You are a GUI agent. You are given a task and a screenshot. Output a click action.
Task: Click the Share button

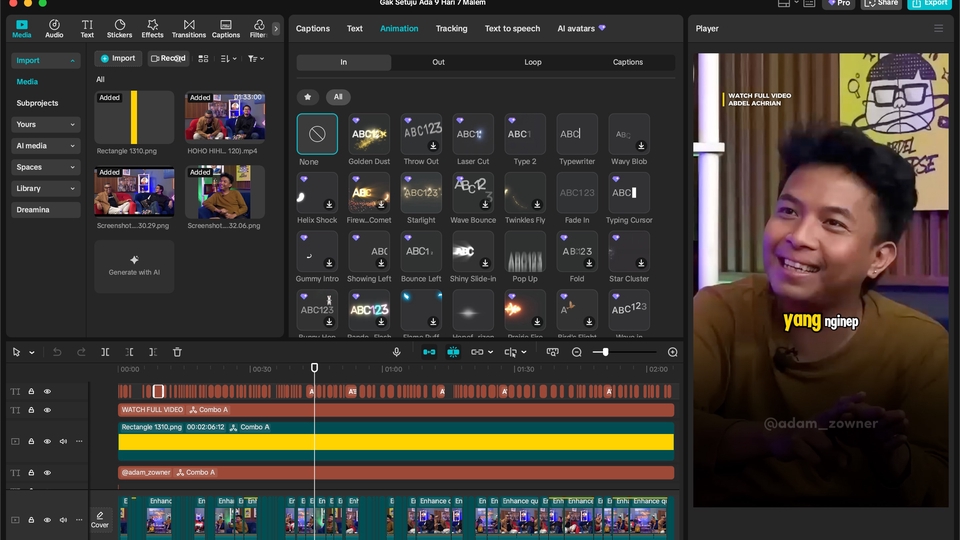[x=882, y=3]
